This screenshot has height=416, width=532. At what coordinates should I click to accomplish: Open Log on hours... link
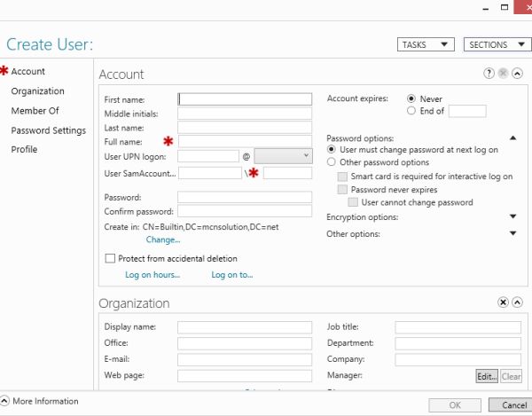[153, 274]
